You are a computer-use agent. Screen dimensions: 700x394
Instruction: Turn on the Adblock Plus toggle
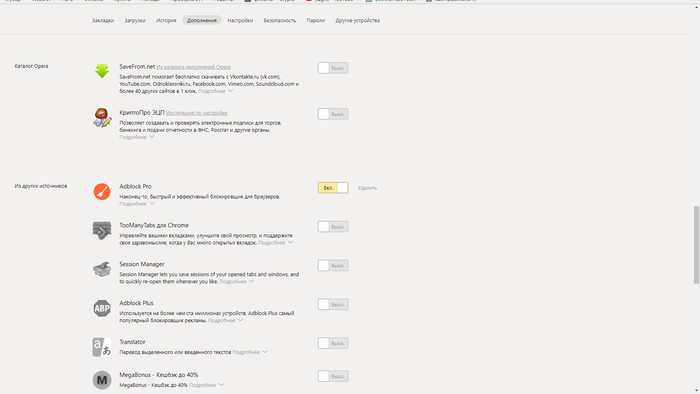(x=333, y=304)
